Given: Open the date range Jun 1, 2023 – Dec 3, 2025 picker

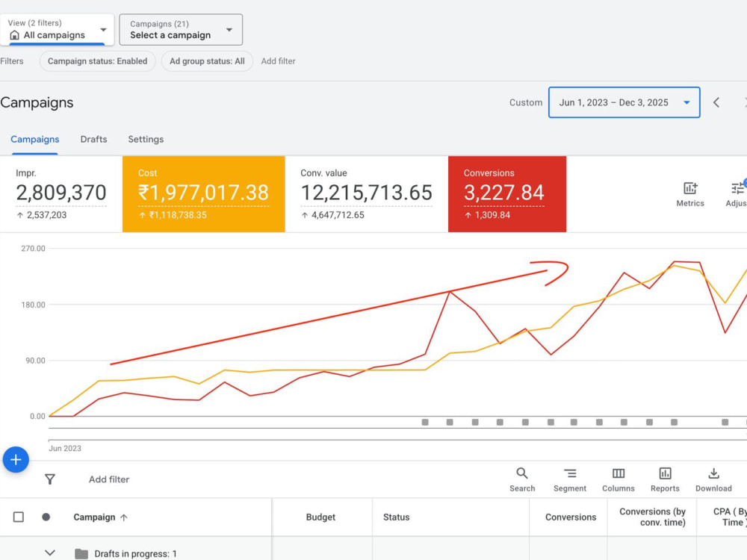Looking at the screenshot, I should pos(624,102).
